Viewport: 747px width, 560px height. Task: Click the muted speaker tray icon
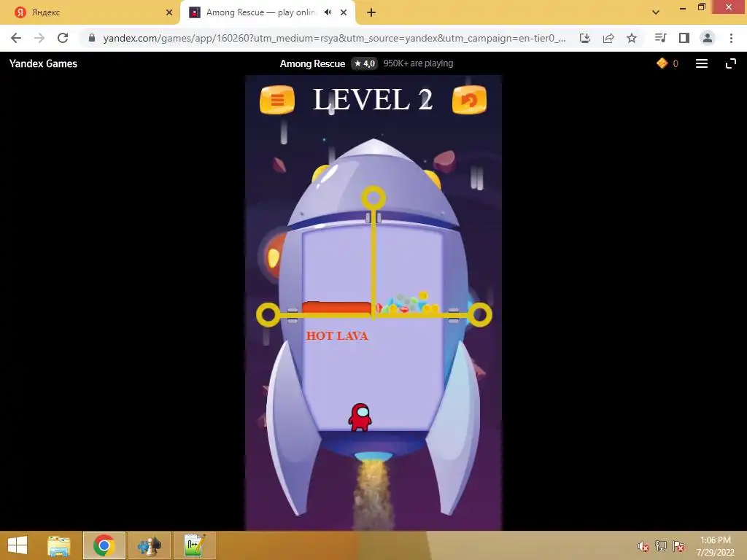point(643,547)
